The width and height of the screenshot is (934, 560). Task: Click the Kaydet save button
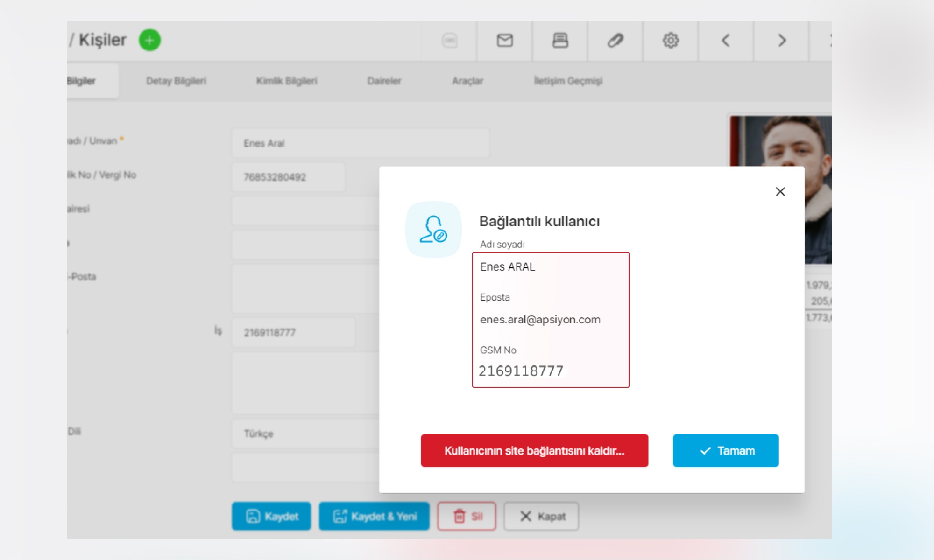click(x=271, y=516)
